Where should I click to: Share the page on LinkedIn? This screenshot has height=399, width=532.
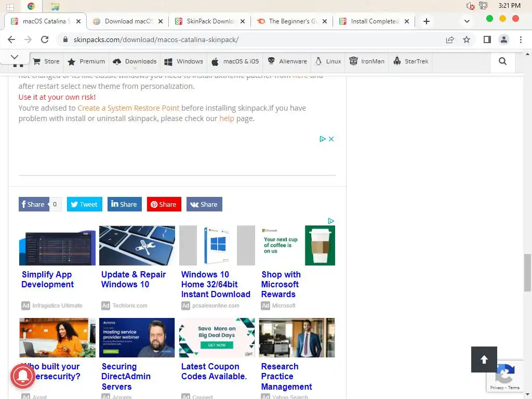pos(125,204)
